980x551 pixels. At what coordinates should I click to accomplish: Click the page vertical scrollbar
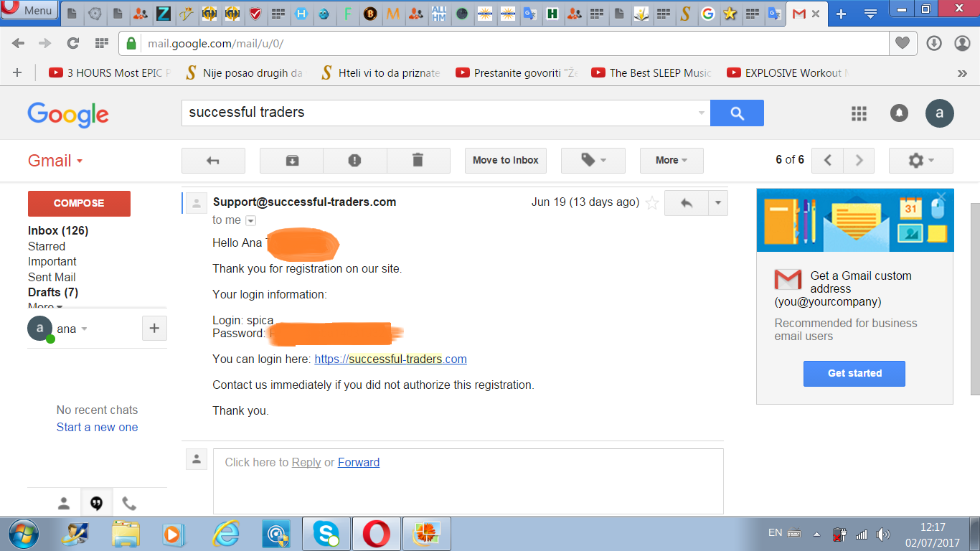[x=974, y=287]
